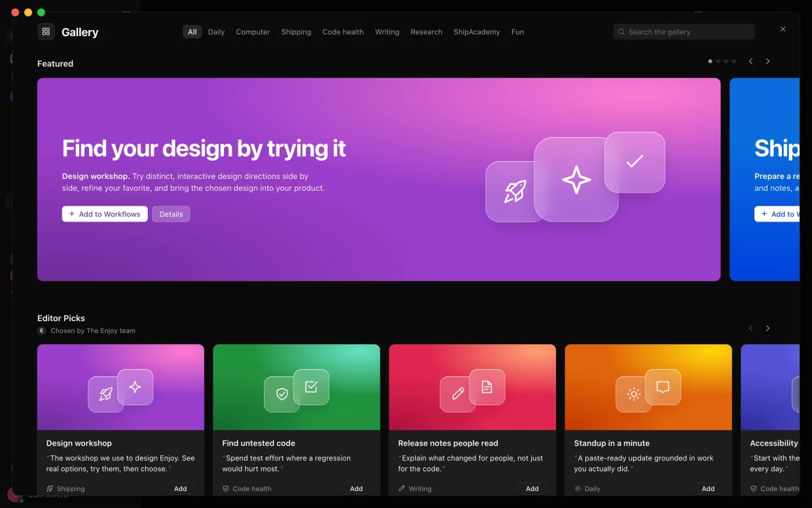Click Daily sun tag icon

[x=578, y=488]
